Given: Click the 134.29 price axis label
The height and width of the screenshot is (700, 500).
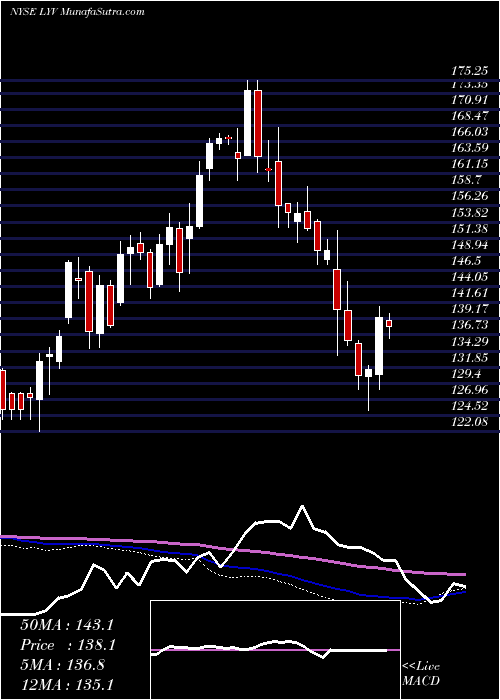Looking at the screenshot, I should click(x=469, y=342).
